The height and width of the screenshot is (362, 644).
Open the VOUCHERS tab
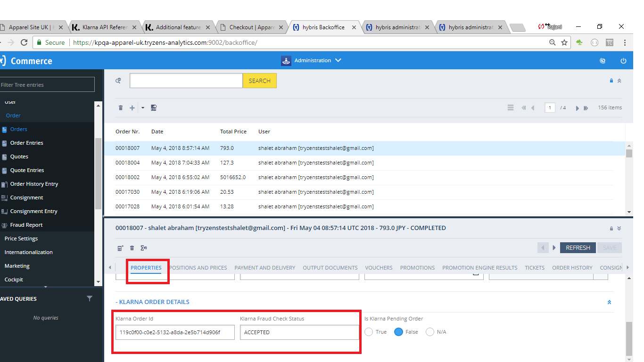tap(379, 268)
